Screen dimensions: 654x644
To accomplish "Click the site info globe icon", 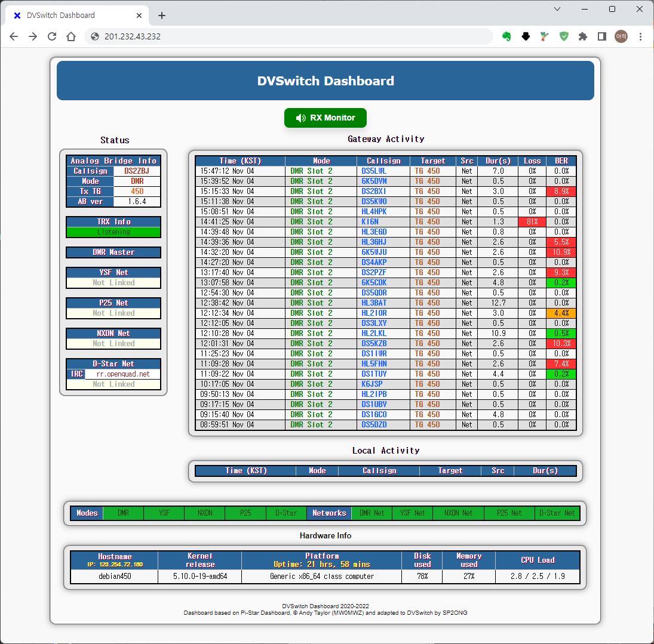I will [x=95, y=36].
